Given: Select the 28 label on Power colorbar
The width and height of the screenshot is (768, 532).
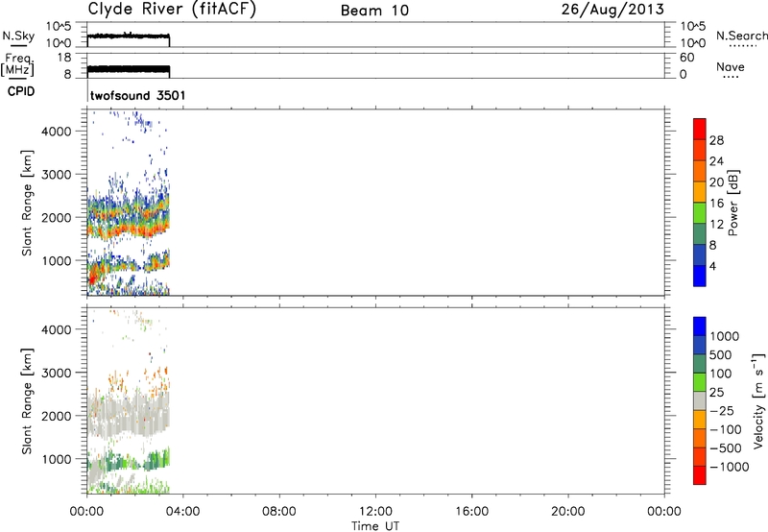Looking at the screenshot, I should tap(716, 140).
